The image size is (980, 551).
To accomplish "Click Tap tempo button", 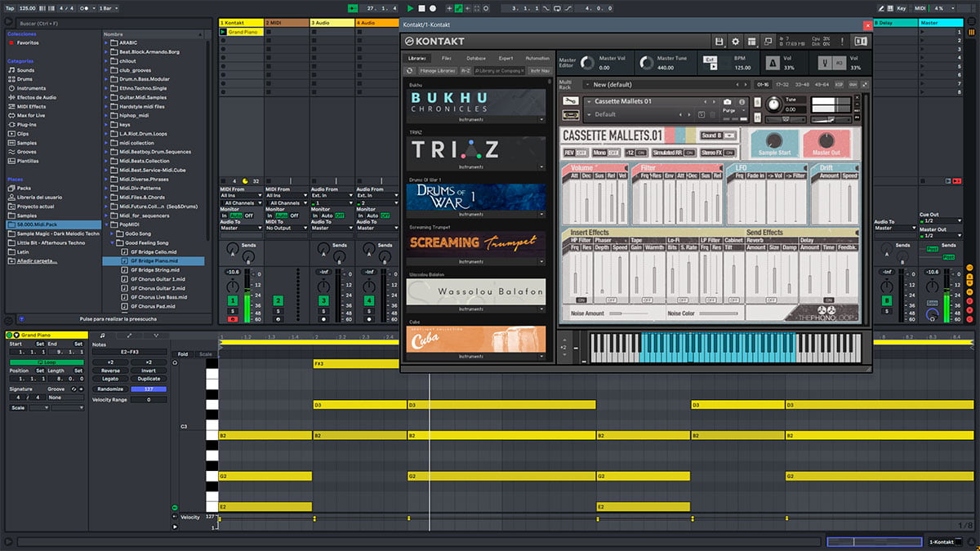I will [9, 8].
